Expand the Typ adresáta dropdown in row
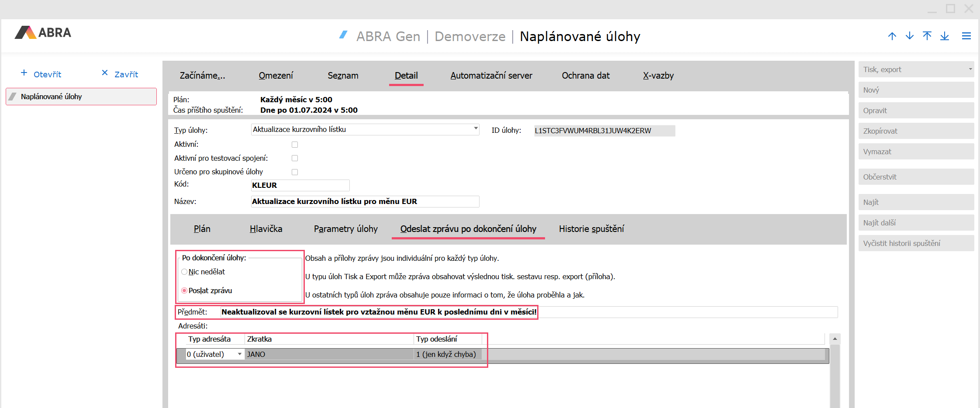 240,354
